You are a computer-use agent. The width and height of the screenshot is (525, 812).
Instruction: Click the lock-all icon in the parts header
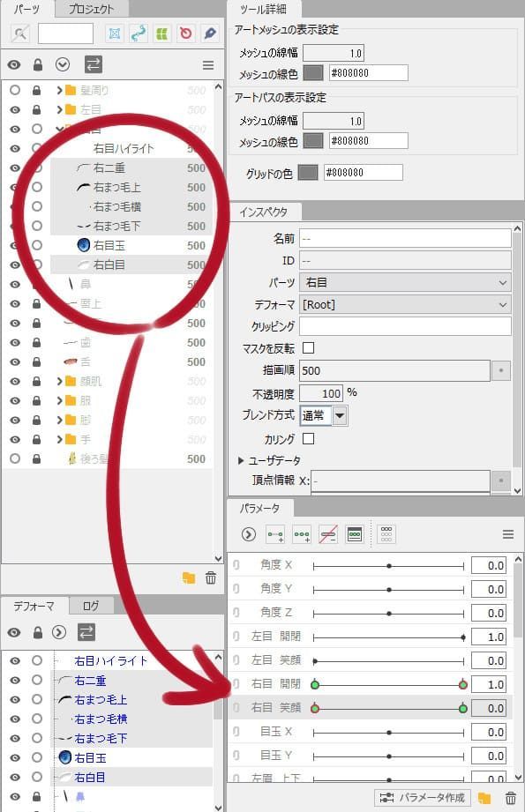click(x=37, y=64)
